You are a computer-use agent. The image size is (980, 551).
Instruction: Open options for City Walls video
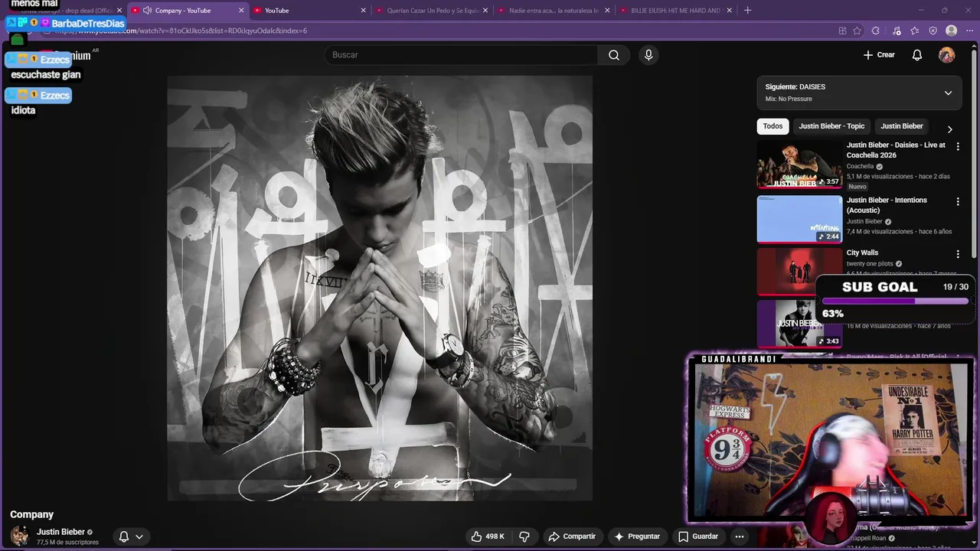pyautogui.click(x=957, y=254)
